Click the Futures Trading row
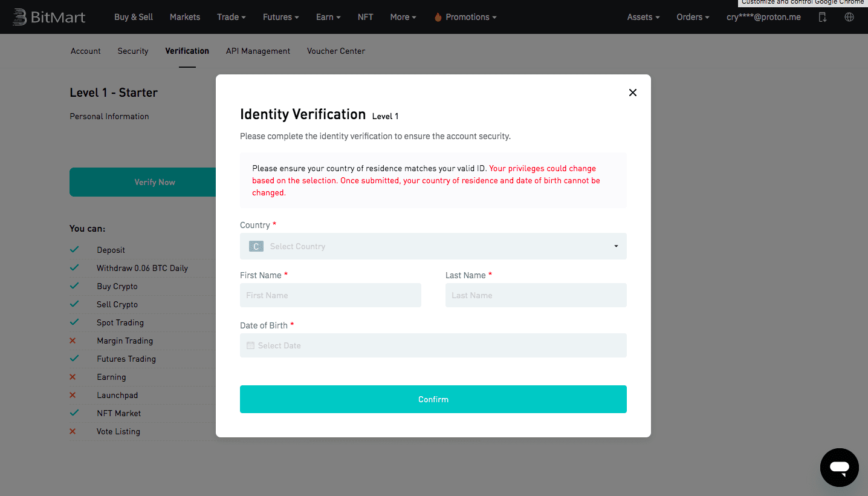 [x=126, y=359]
